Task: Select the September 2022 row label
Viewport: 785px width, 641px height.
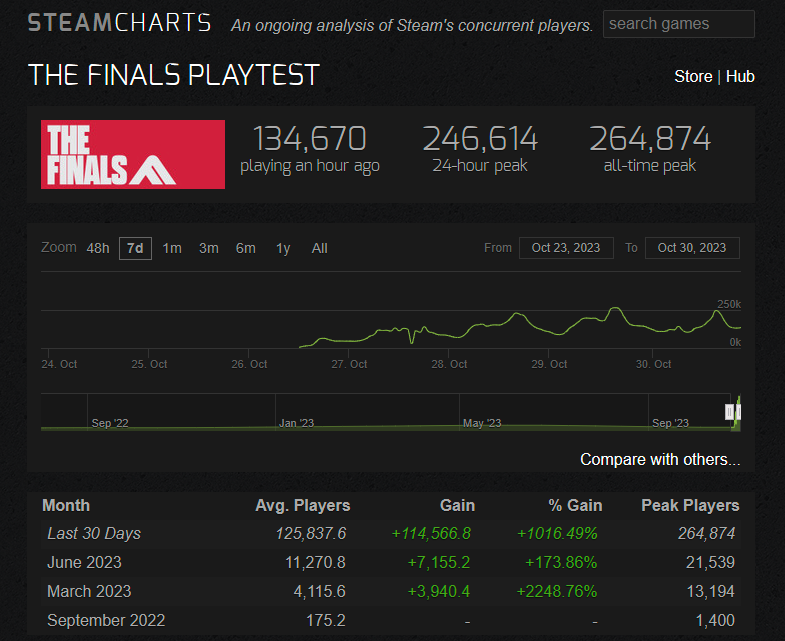Action: tap(106, 620)
